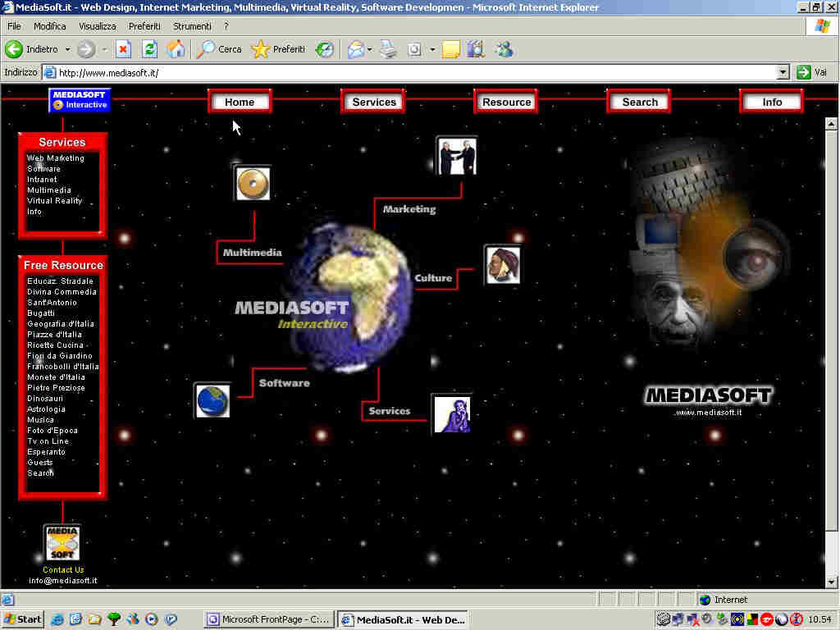Open the Modifica menu
This screenshot has width=840, height=630.
pos(50,26)
